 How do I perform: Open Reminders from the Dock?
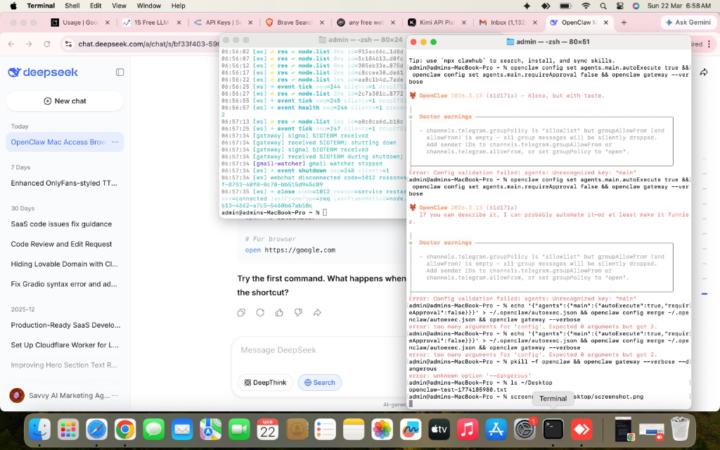[x=325, y=429]
